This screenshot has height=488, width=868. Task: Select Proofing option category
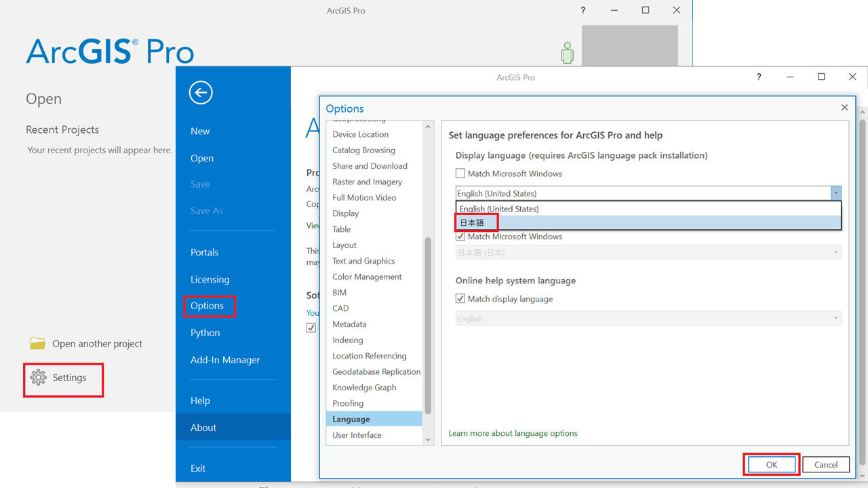coord(348,403)
